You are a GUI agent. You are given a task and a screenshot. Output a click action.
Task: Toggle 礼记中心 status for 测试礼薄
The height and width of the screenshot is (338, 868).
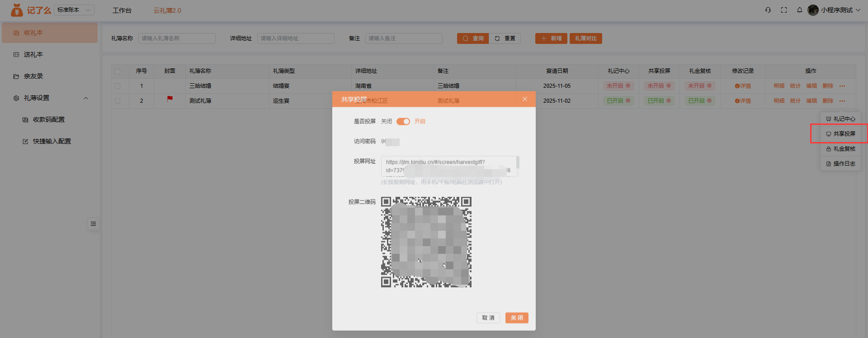pos(618,101)
